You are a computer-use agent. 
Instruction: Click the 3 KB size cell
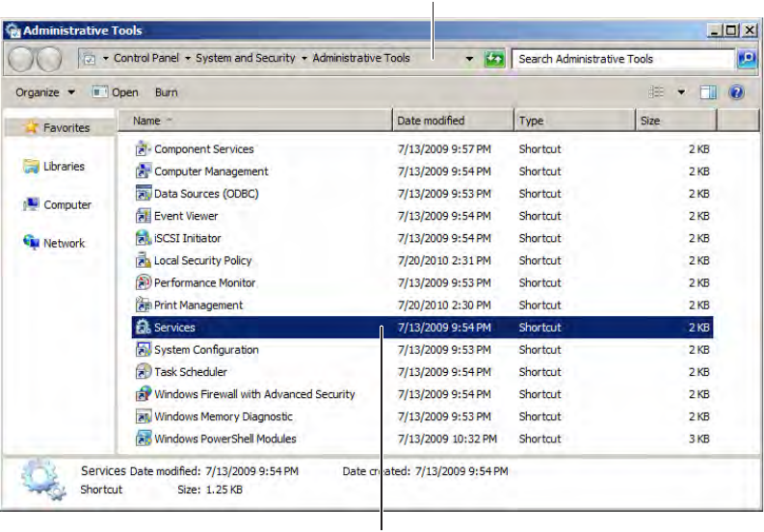pos(698,439)
